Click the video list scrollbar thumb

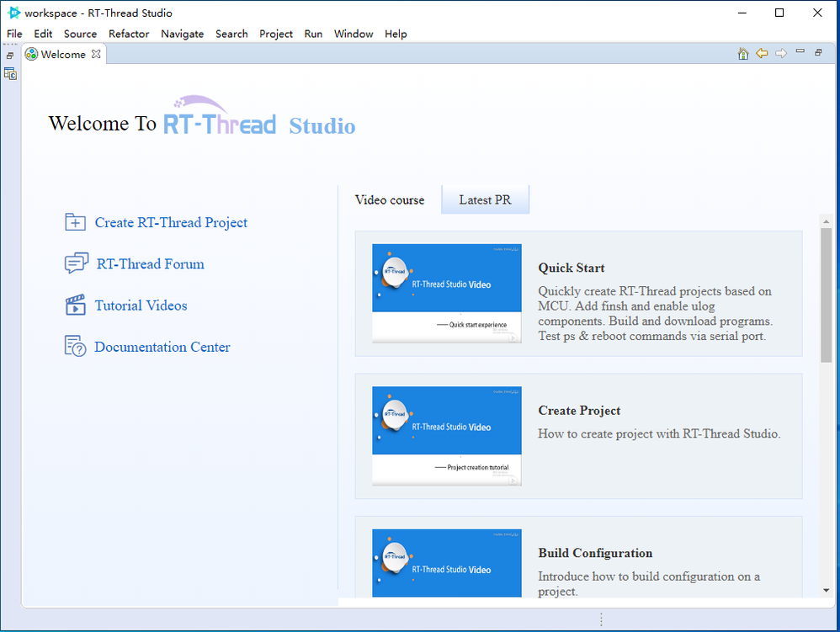(x=826, y=295)
